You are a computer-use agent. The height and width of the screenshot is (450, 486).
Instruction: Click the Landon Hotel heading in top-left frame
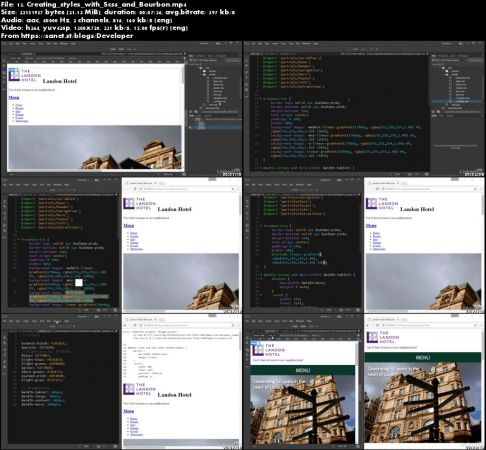coord(59,81)
